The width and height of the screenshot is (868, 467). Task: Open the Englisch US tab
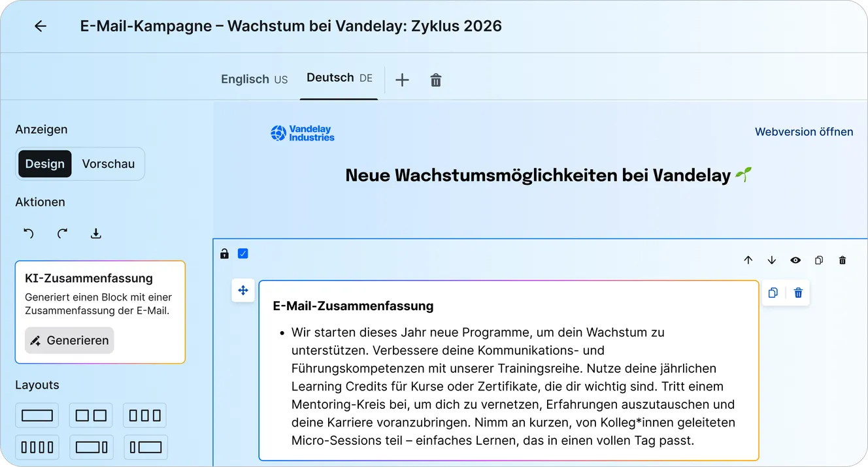click(254, 79)
